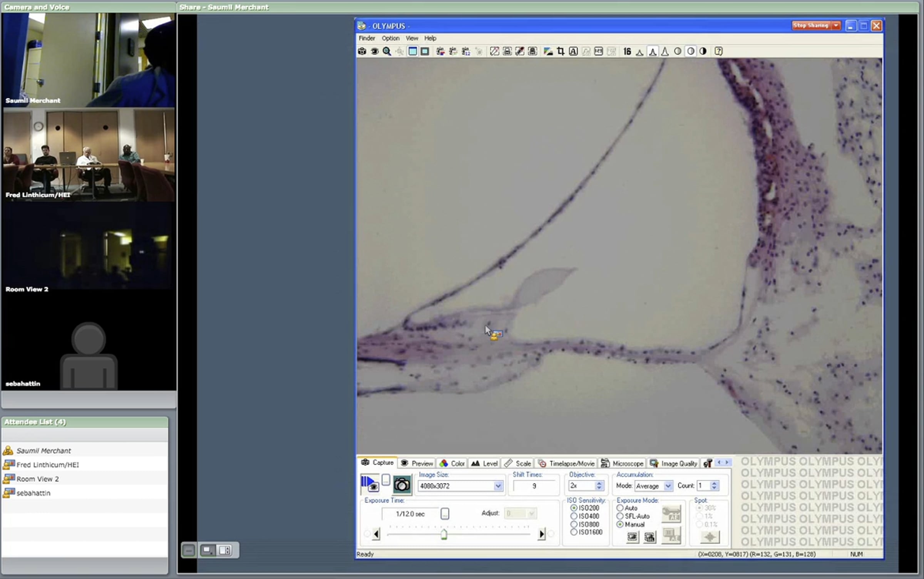Viewport: 924px width, 579px height.
Task: Click the increase exposure right arrow button
Action: pyautogui.click(x=542, y=534)
